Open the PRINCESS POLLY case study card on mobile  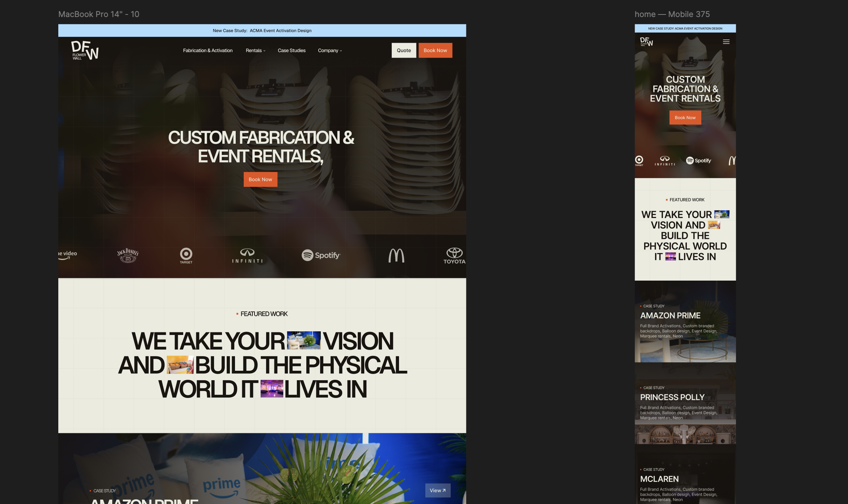coord(685,403)
